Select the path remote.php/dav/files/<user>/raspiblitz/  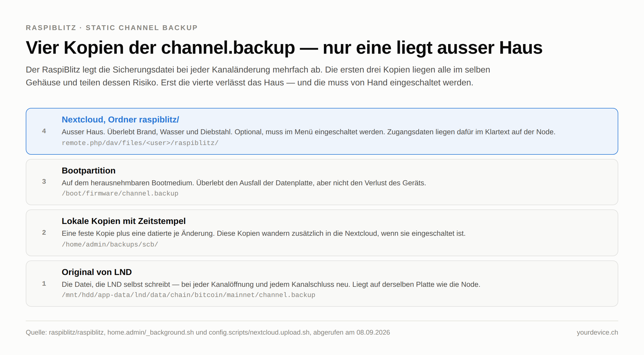click(x=140, y=143)
